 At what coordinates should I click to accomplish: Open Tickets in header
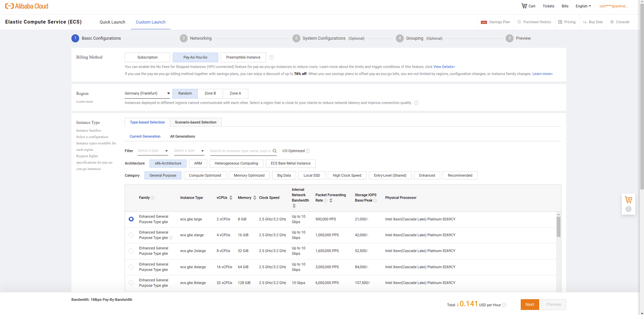[x=548, y=6]
